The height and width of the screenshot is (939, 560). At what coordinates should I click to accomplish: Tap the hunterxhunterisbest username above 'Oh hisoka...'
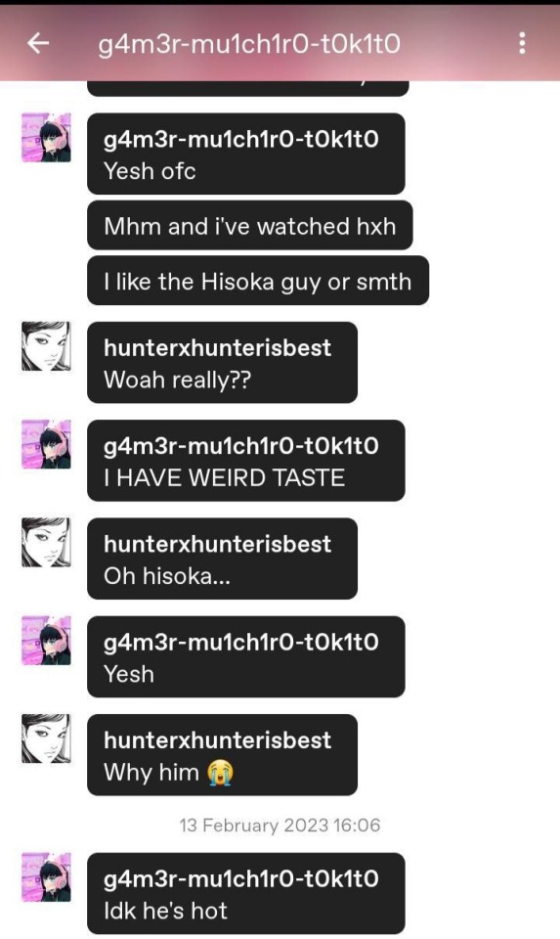pyautogui.click(x=217, y=544)
